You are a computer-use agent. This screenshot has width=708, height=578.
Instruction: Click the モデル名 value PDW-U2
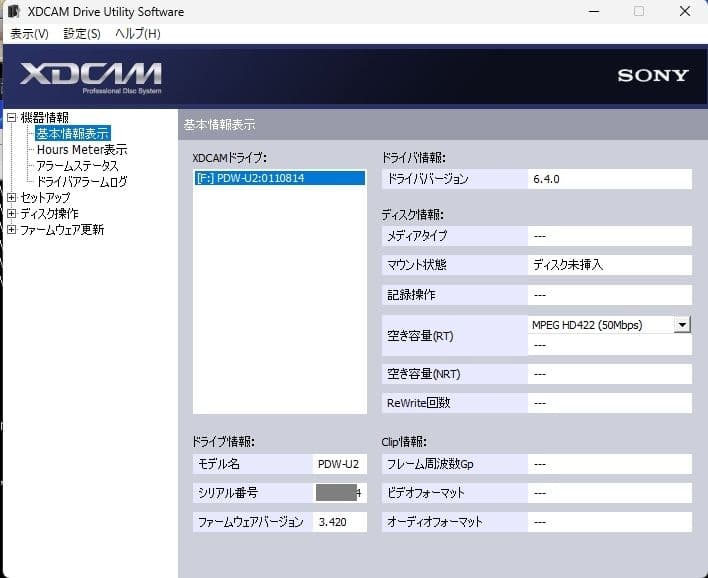click(x=339, y=464)
